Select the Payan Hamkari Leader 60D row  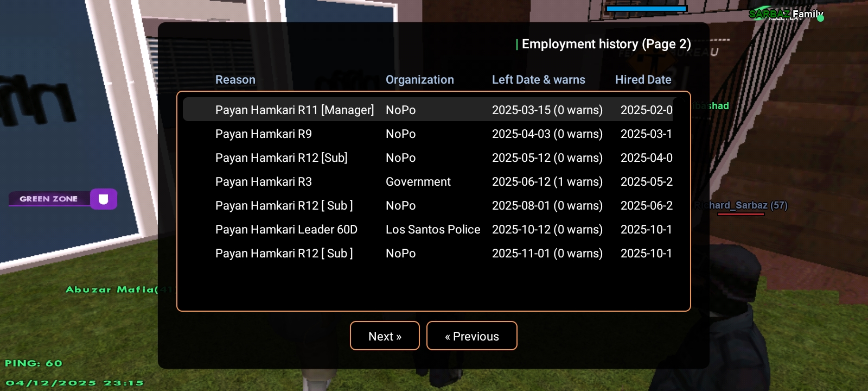286,230
